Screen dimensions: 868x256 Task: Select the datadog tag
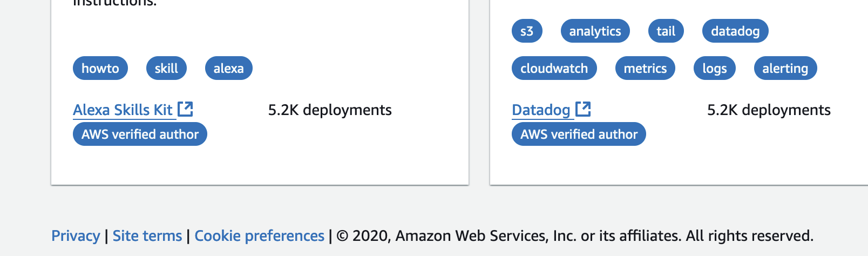tap(735, 31)
